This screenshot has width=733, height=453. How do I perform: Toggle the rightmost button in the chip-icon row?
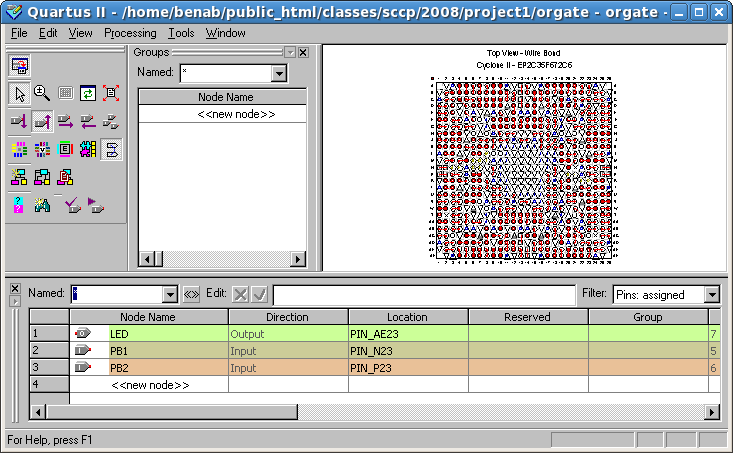pos(111,150)
